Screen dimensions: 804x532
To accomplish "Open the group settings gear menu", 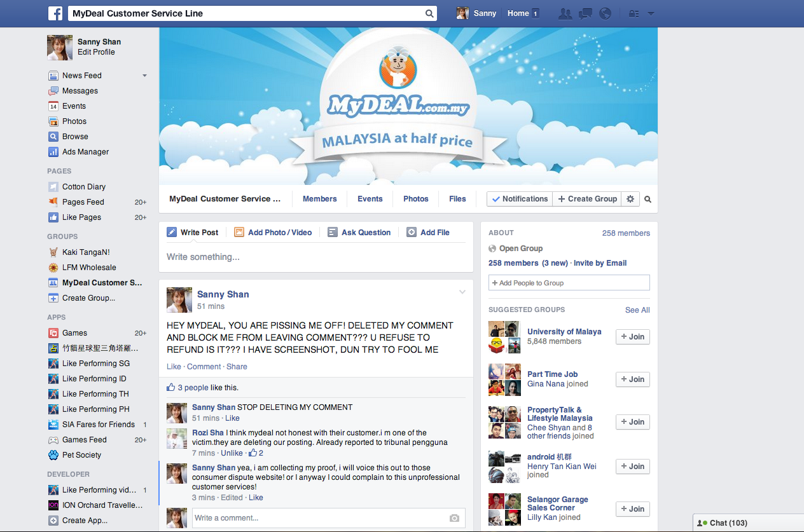I will (630, 199).
